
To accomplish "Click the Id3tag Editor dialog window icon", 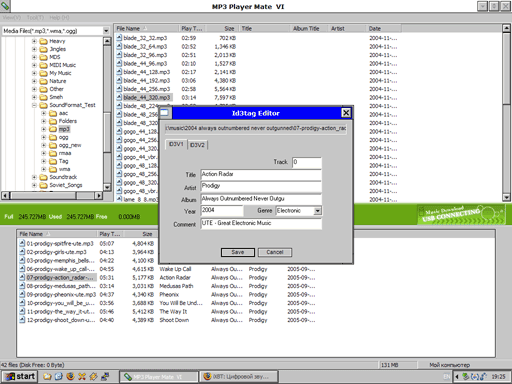I will (x=165, y=113).
